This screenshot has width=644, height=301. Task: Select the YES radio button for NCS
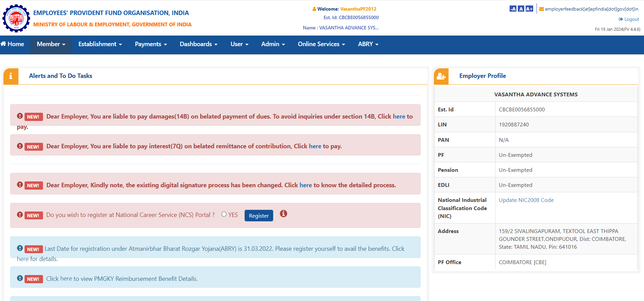pyautogui.click(x=224, y=214)
